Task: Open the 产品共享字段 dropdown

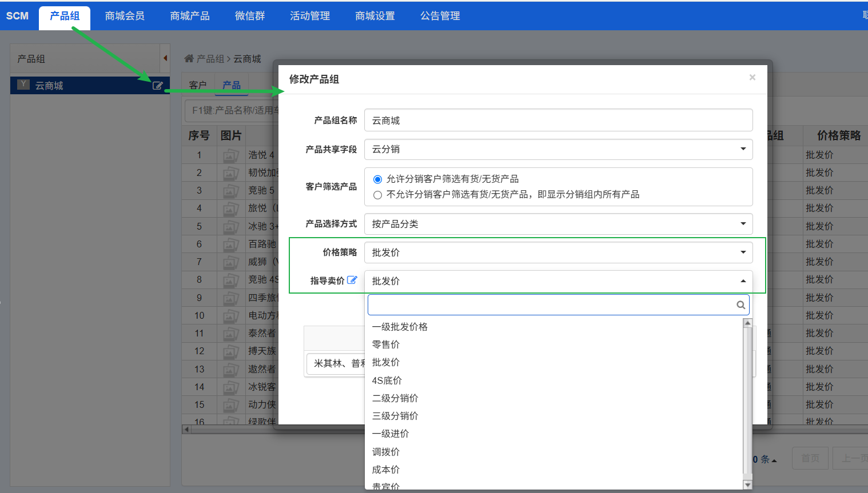Action: pyautogui.click(x=558, y=149)
